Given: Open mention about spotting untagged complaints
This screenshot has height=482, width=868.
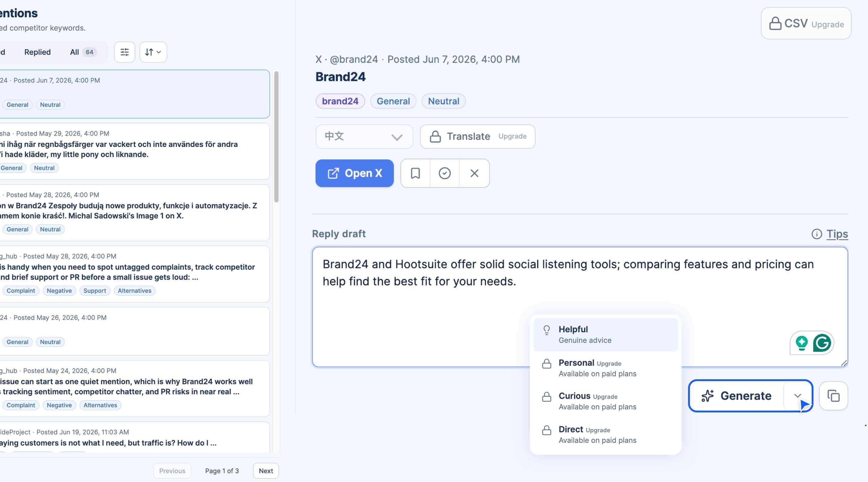Looking at the screenshot, I should pos(135,274).
